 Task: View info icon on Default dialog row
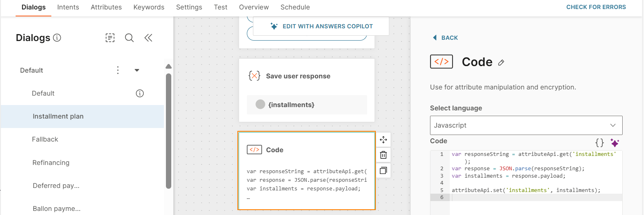(140, 94)
